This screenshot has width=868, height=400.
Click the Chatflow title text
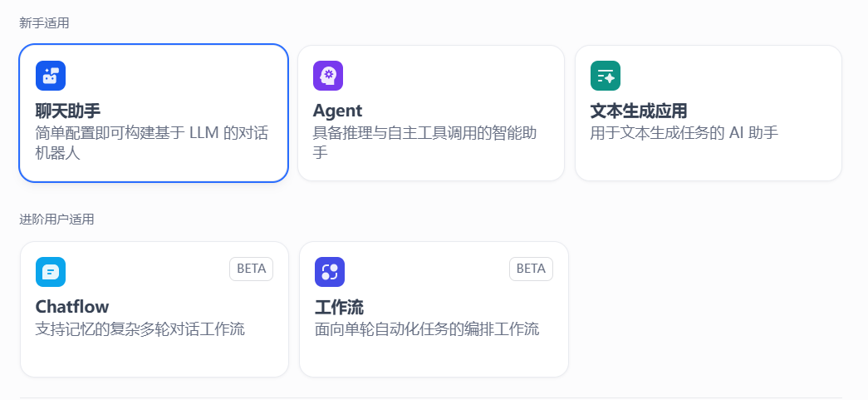point(72,307)
